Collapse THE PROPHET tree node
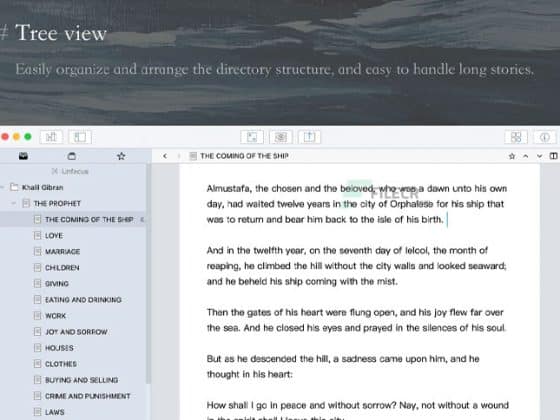The height and width of the screenshot is (420, 560). point(13,203)
